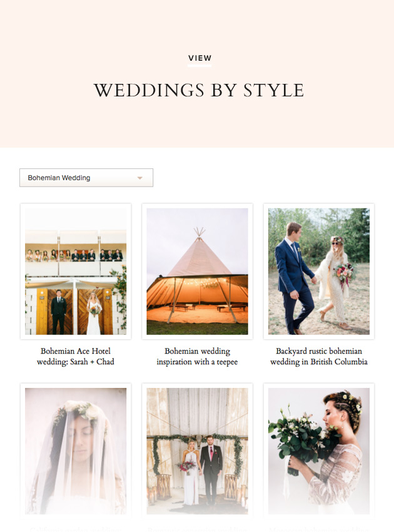Open 'Bohemian wedding inspiration with a teepee' link
The height and width of the screenshot is (532, 394).
click(198, 356)
